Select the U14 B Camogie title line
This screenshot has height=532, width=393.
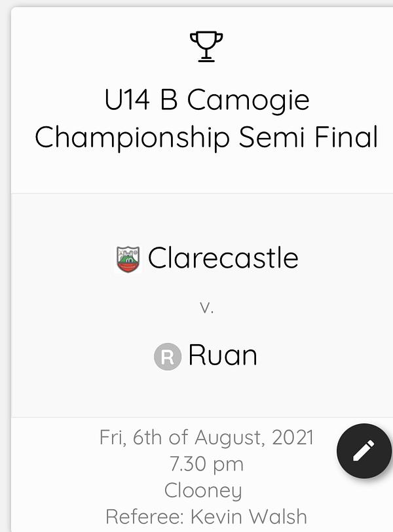(x=207, y=100)
